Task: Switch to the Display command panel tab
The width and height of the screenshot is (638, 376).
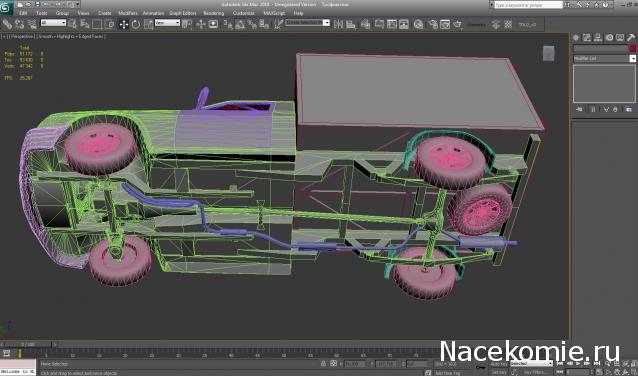Action: tap(620, 38)
